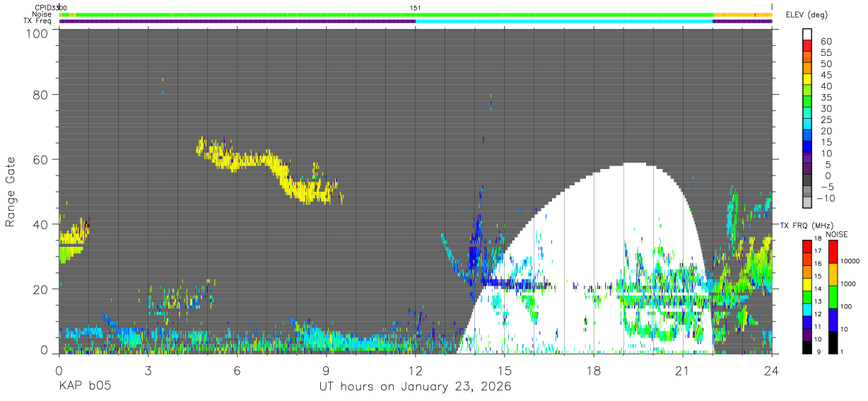The width and height of the screenshot is (868, 401).
Task: Click the yellow-green echo patch near gate 35 at hour 0
Action: point(73,240)
